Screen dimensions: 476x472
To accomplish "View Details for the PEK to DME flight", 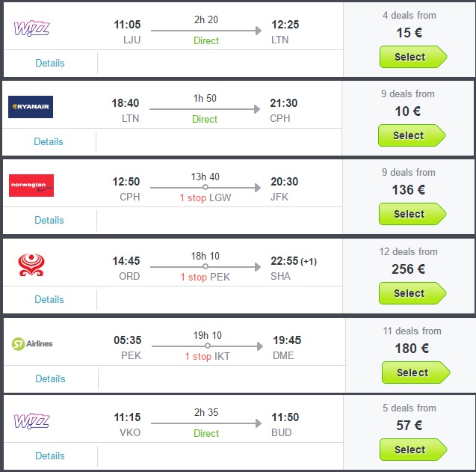I will pyautogui.click(x=50, y=378).
